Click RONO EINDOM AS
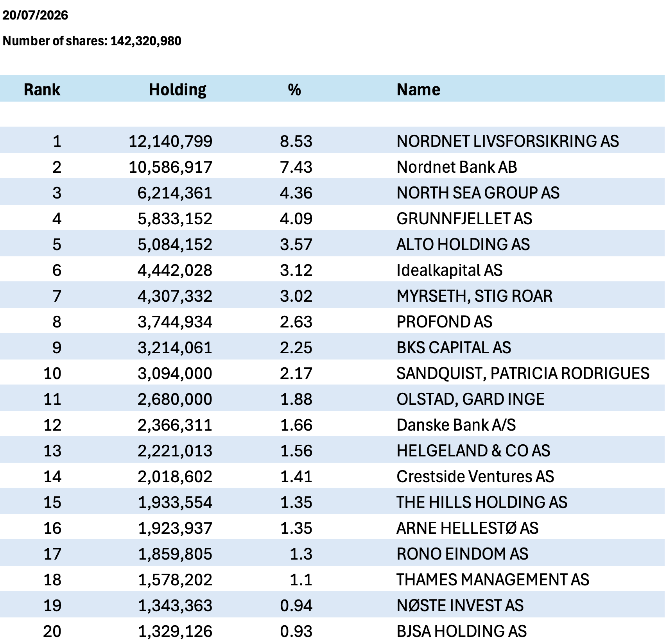This screenshot has height=644, width=667. pyautogui.click(x=462, y=554)
